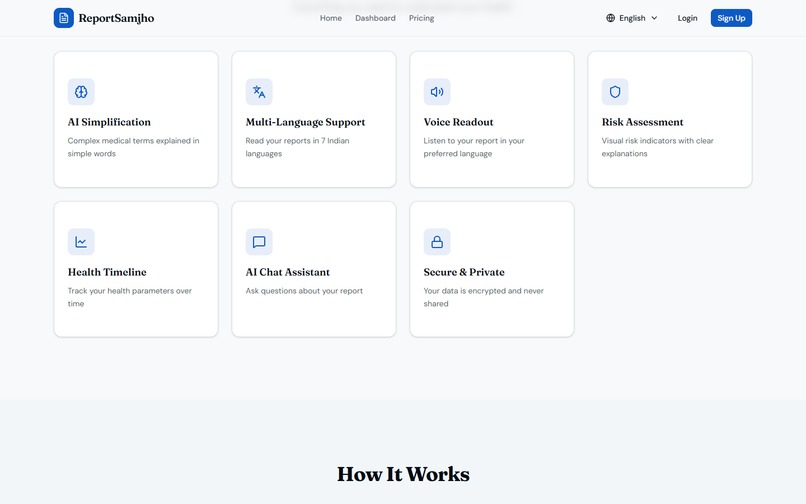806x504 pixels.
Task: Click text 'Complex medical terms explained in simple words'
Action: (x=134, y=147)
